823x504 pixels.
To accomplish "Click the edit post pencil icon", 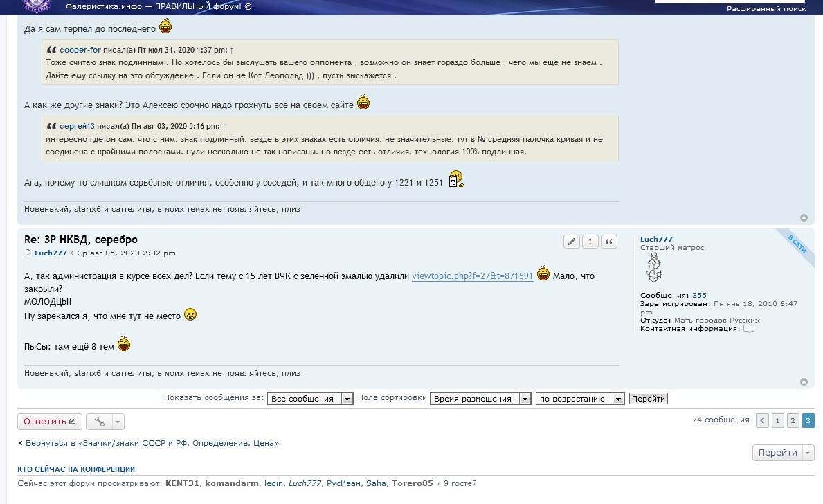I will tap(572, 242).
